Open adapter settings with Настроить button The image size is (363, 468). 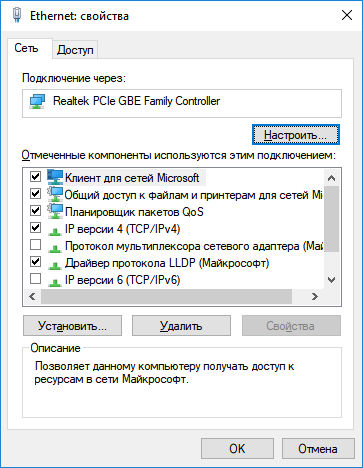pyautogui.click(x=296, y=135)
